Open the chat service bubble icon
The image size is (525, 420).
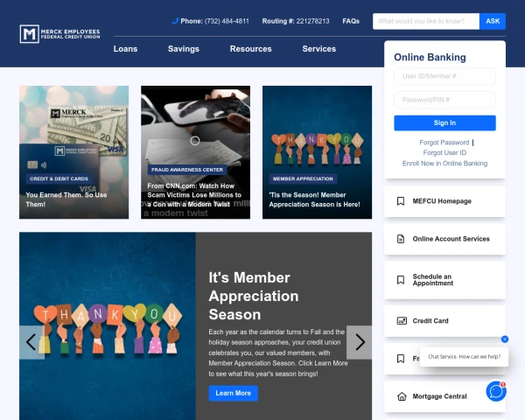496,391
